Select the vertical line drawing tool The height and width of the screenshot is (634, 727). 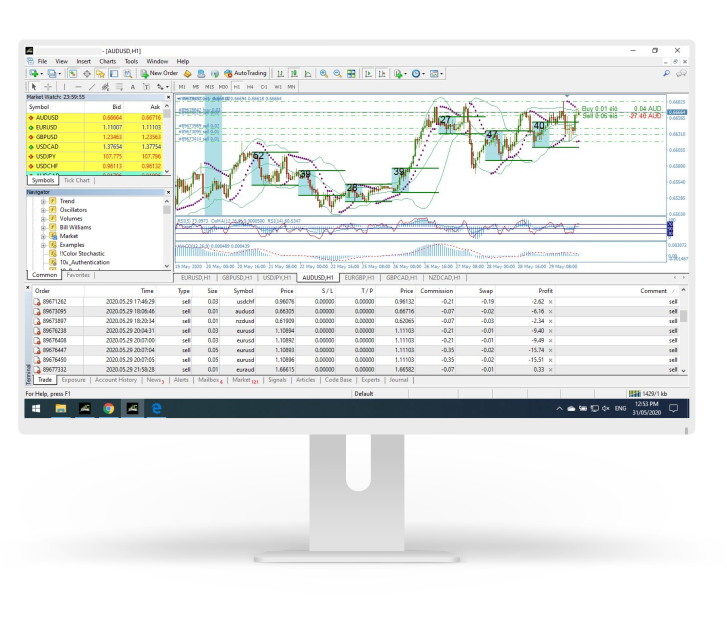coord(64,87)
